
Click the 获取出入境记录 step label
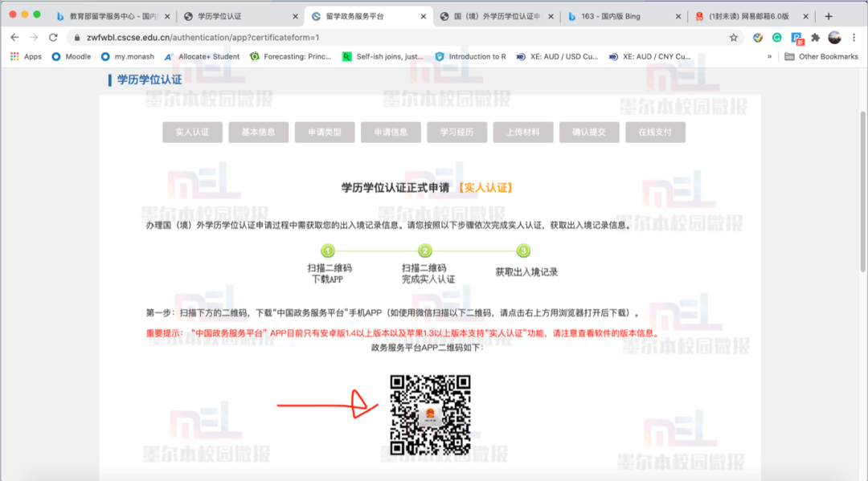tap(526, 272)
